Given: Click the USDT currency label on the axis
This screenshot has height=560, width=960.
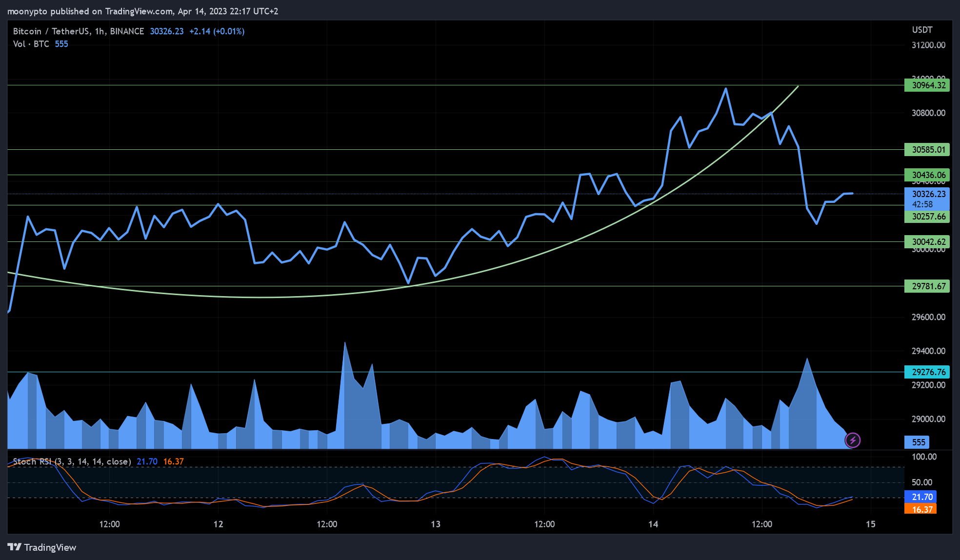Looking at the screenshot, I should 922,30.
